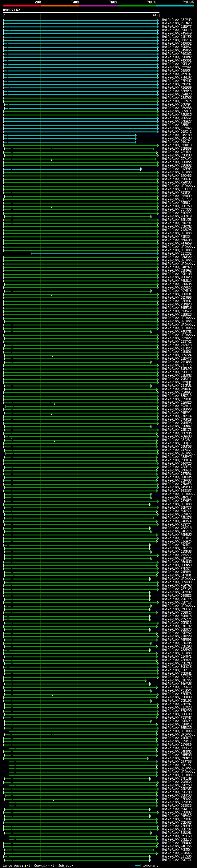Open hit UniRef100_A2WUC5
197x868 pixels.
177,115
